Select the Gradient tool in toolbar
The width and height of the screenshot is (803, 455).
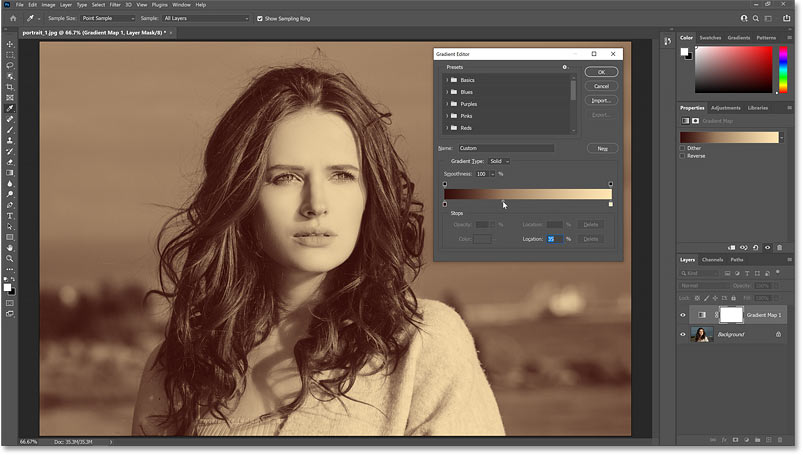pos(10,173)
